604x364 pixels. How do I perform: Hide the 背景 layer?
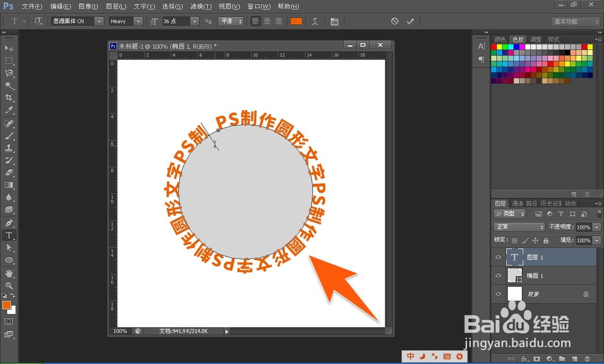tap(498, 294)
